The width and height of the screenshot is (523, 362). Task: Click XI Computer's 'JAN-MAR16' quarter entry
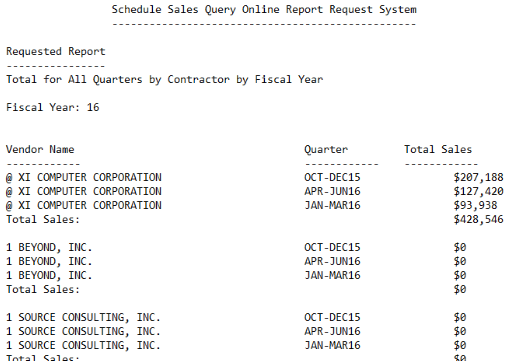[332, 205]
